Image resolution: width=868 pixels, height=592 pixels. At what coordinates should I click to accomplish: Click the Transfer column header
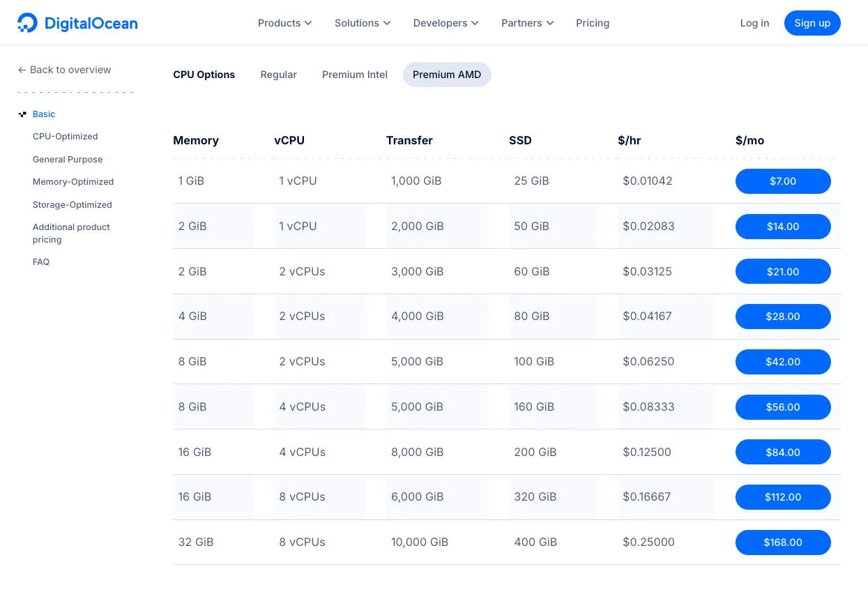409,140
